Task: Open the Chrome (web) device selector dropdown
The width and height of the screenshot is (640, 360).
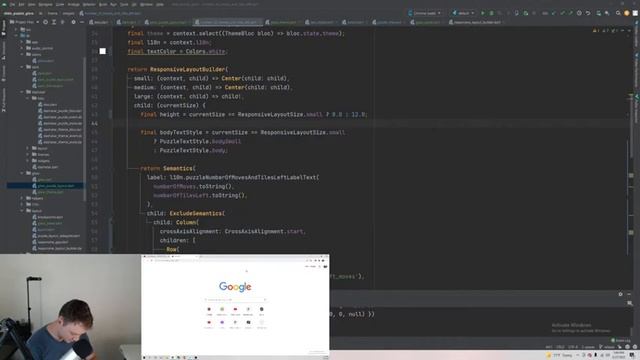Action: point(425,13)
